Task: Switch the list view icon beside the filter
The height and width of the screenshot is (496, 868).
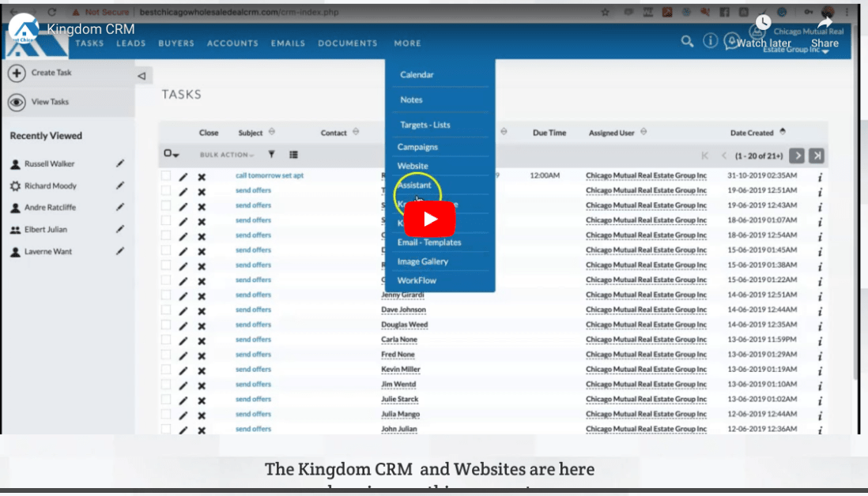Action: coord(293,155)
